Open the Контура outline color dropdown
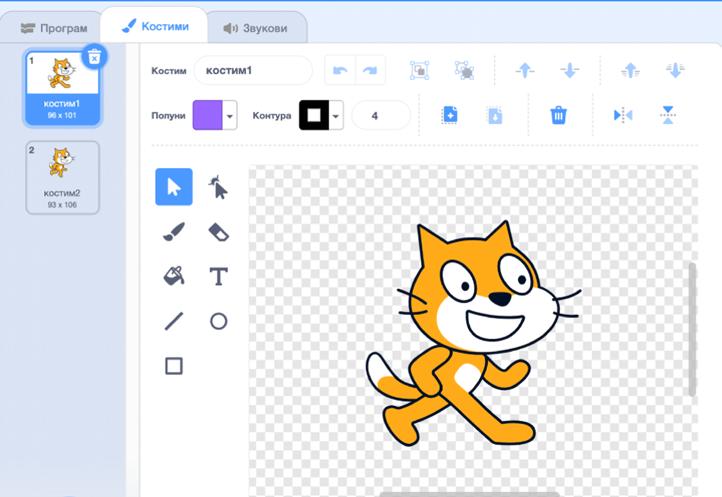 click(336, 115)
